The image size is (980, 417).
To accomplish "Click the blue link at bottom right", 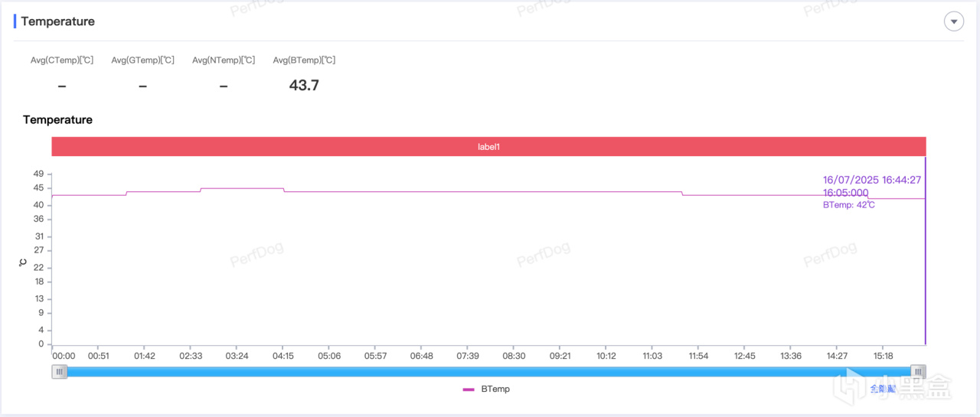I will pyautogui.click(x=882, y=389).
